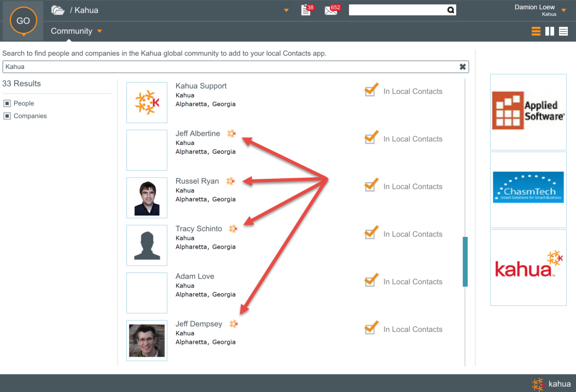The width and height of the screenshot is (576, 392).
Task: Uncheck In Local Contacts for Kahua Support
Action: tap(371, 90)
